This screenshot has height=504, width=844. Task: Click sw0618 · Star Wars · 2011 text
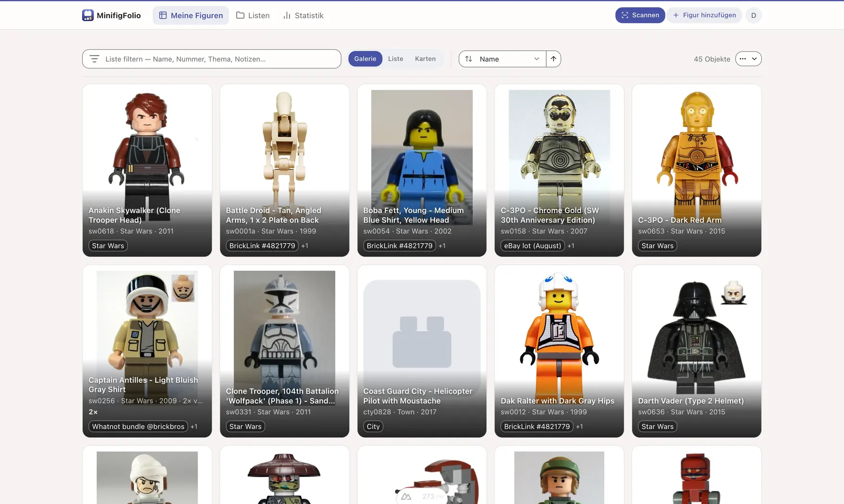tap(131, 231)
